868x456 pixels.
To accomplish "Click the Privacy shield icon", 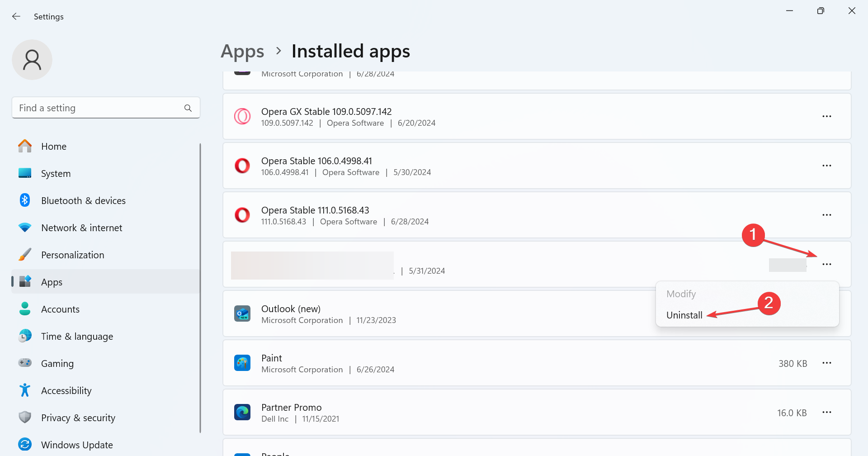I will pos(25,417).
